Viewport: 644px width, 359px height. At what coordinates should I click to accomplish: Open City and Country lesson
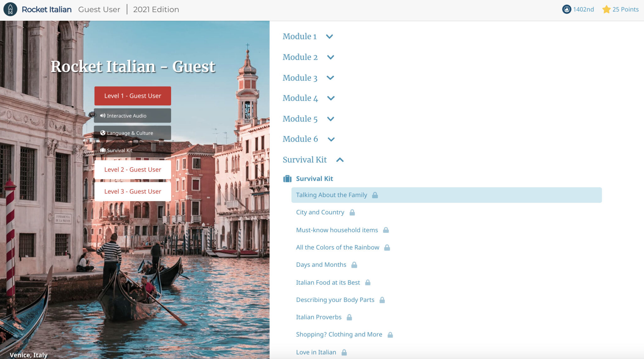click(320, 212)
